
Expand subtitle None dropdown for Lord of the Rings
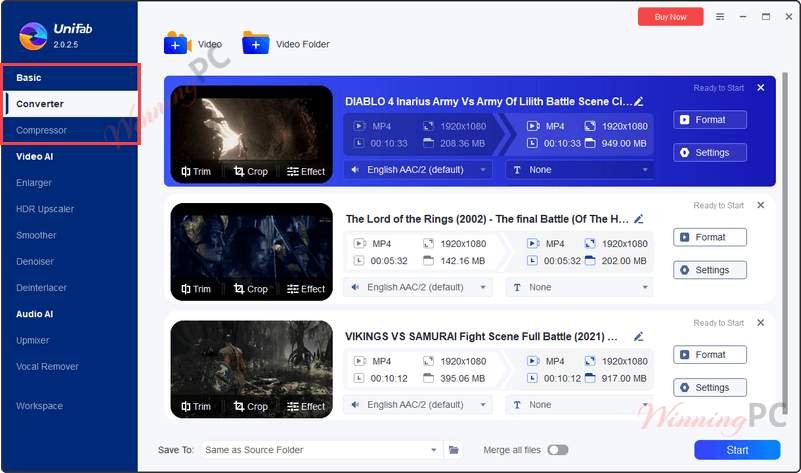[580, 287]
